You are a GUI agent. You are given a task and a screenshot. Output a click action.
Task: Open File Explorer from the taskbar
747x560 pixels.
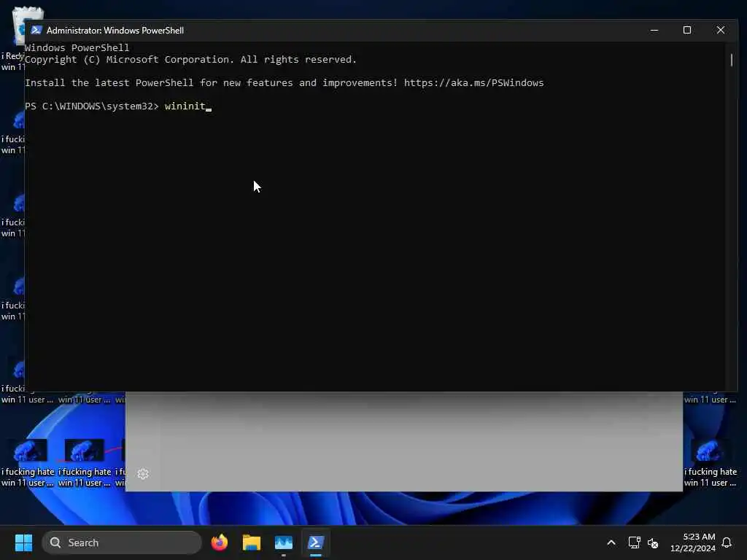pyautogui.click(x=252, y=542)
